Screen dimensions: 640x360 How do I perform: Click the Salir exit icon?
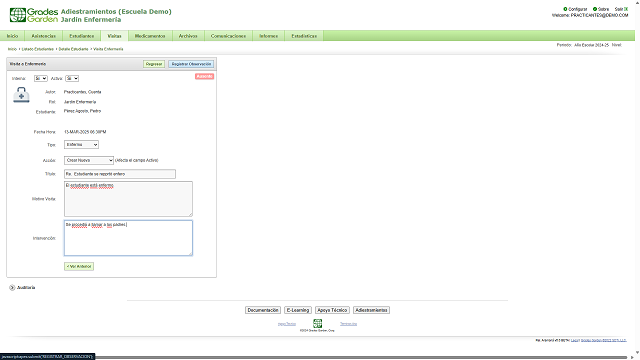[x=626, y=9]
